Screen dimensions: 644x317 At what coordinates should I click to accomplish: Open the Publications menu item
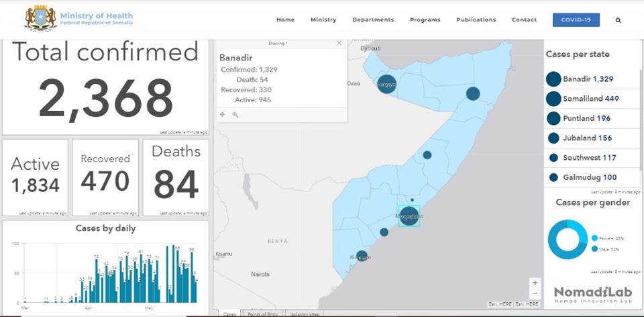coord(476,20)
